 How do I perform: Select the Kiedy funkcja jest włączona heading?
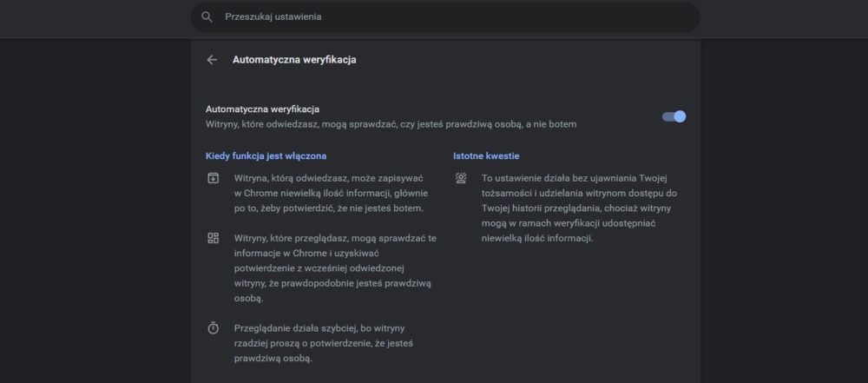click(x=266, y=155)
